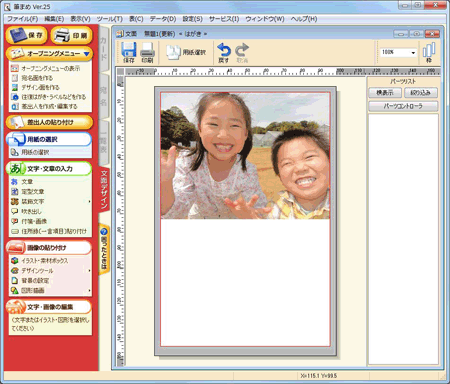The image size is (450, 384).
Task: Switch to the 一覧表 vertical tab
Action: (104, 143)
